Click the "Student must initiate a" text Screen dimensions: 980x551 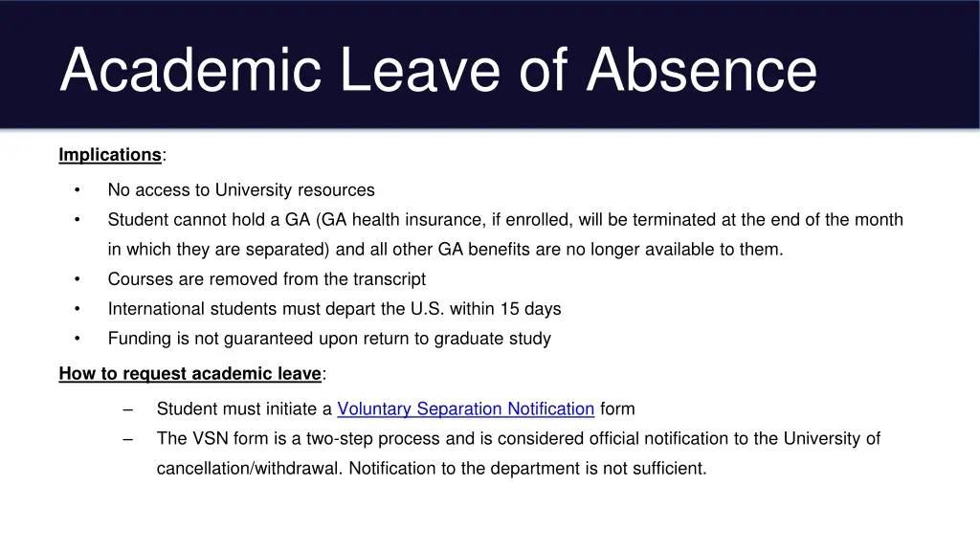[244, 409]
